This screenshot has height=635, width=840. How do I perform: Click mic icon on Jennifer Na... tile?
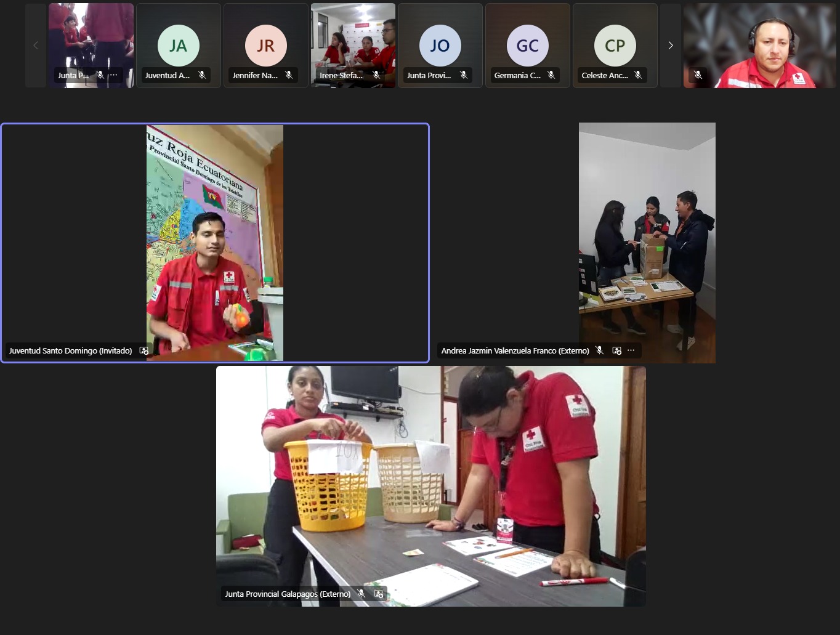pyautogui.click(x=289, y=75)
